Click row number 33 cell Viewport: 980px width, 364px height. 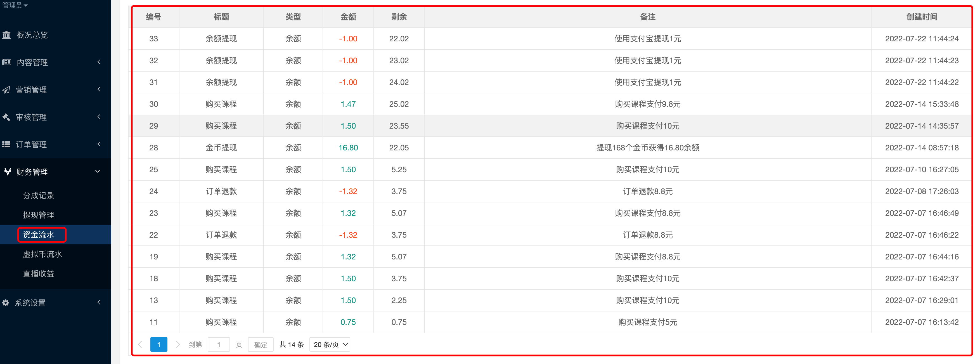[154, 39]
